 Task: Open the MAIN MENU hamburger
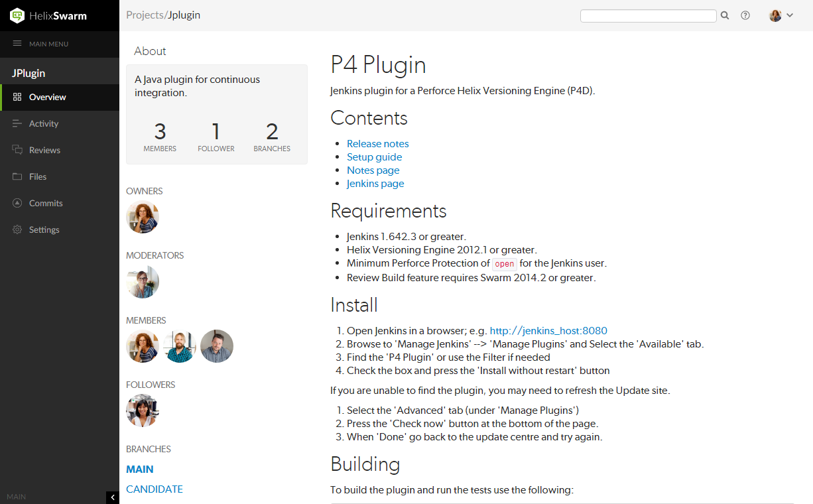click(x=17, y=44)
